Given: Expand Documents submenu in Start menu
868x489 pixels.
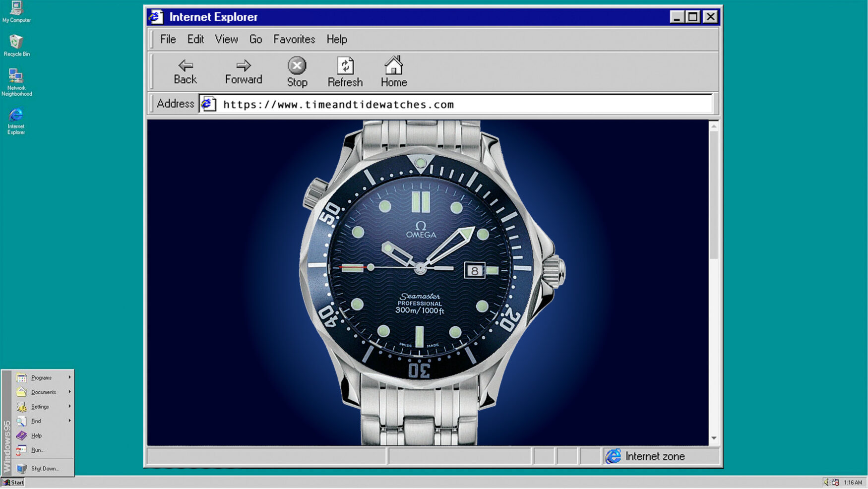Looking at the screenshot, I should coord(43,392).
